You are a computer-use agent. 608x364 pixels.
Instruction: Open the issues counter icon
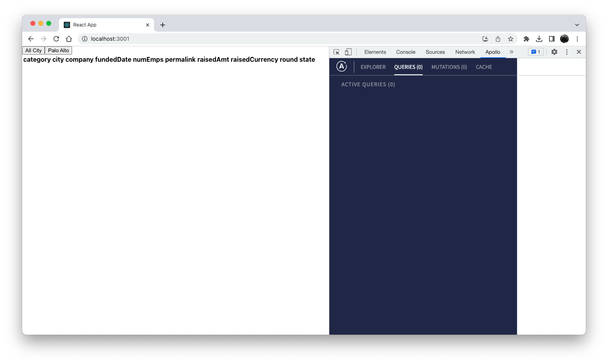point(536,52)
